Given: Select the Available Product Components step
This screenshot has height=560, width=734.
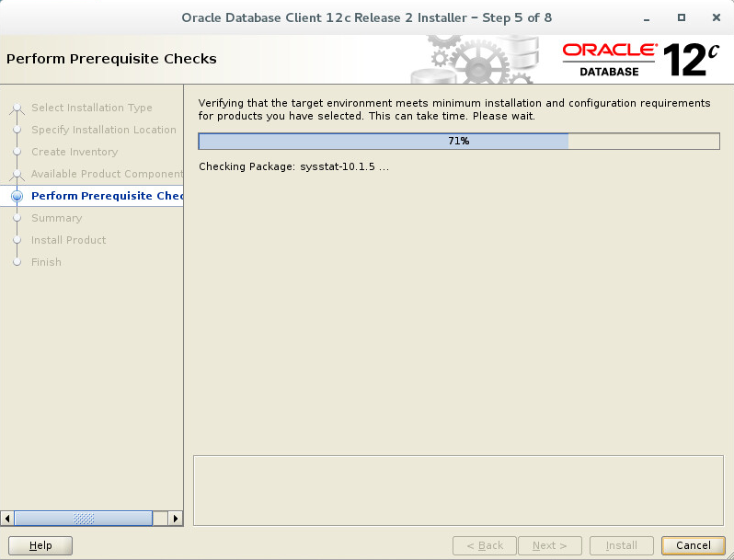Looking at the screenshot, I should coord(108,174).
